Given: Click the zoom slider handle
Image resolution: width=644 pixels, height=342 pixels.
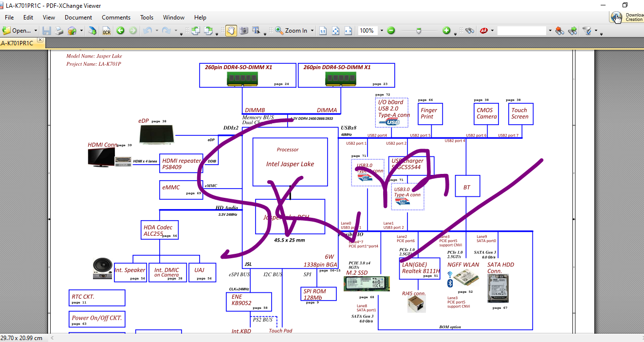Looking at the screenshot, I should point(419,30).
